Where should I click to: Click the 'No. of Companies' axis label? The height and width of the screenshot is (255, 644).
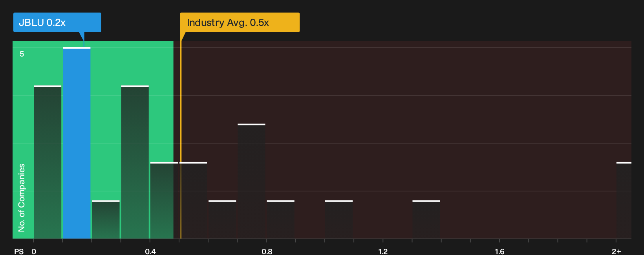22,198
